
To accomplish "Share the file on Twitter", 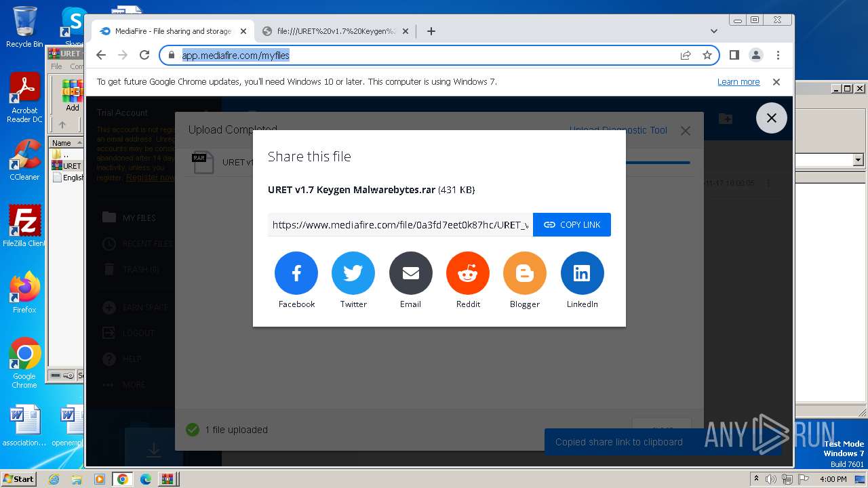I will coord(353,273).
